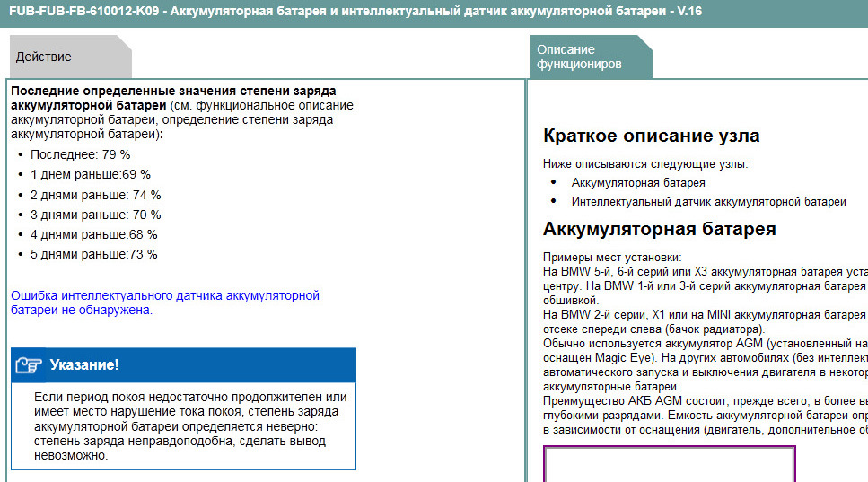Click bullet "Интеллектуальный датчик аккумуляторной батареи"
868x482 pixels.
[708, 202]
